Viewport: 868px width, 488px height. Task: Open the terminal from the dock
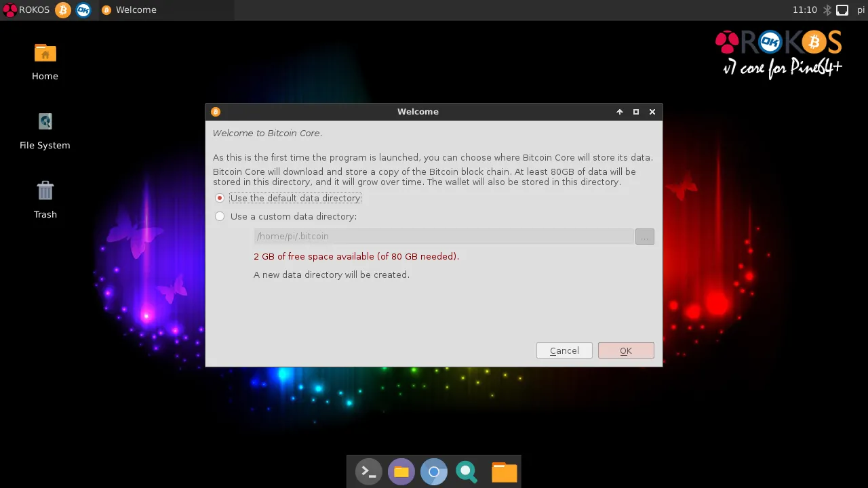click(368, 472)
